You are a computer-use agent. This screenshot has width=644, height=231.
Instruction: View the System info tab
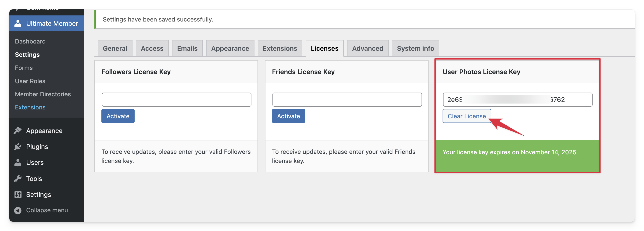coord(415,48)
